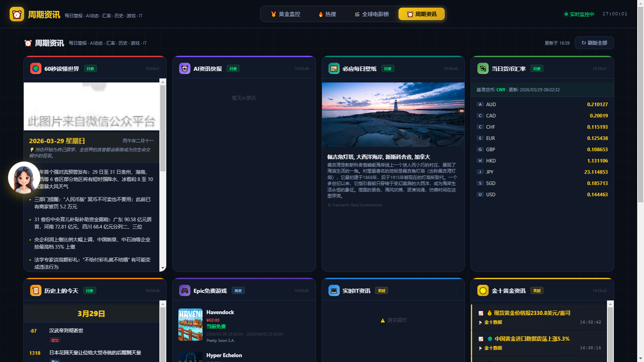The image size is (644, 362).
Task: Select the EUR exchange rate row
Action: pos(542,138)
